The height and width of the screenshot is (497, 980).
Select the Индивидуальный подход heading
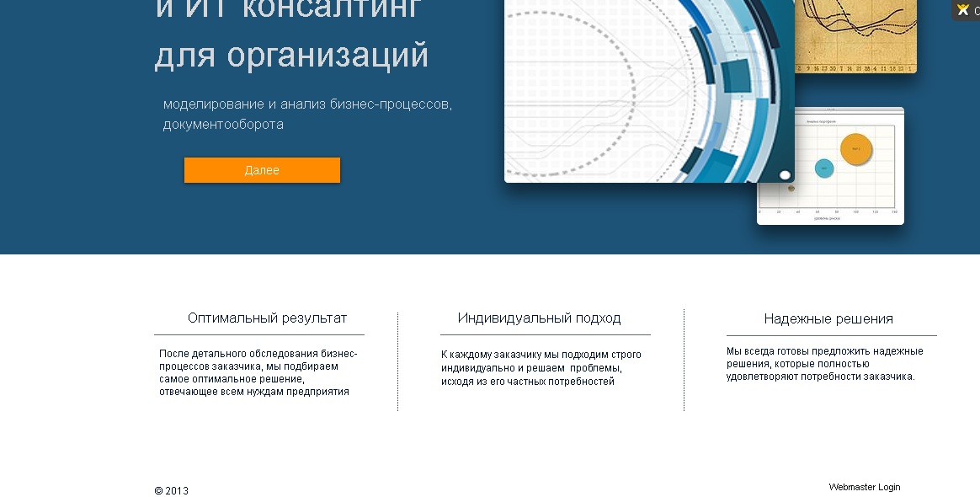point(540,318)
